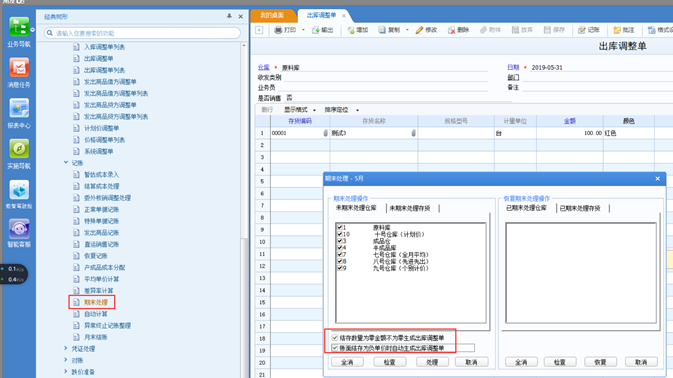Image resolution: width=673 pixels, height=378 pixels.
Task: Toggle 结存数量为零金额不为零生成出库调整单 checkbox
Action: 335,338
